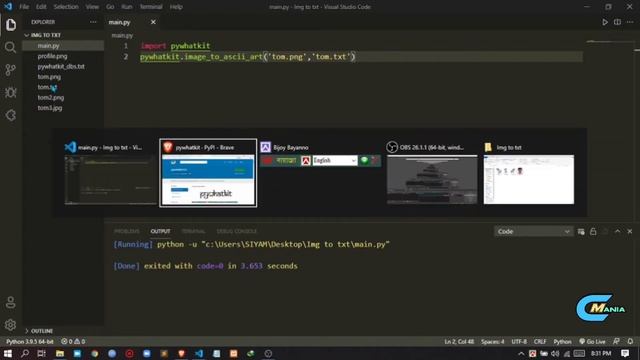Open the feedback icon in status bar

tap(616, 342)
